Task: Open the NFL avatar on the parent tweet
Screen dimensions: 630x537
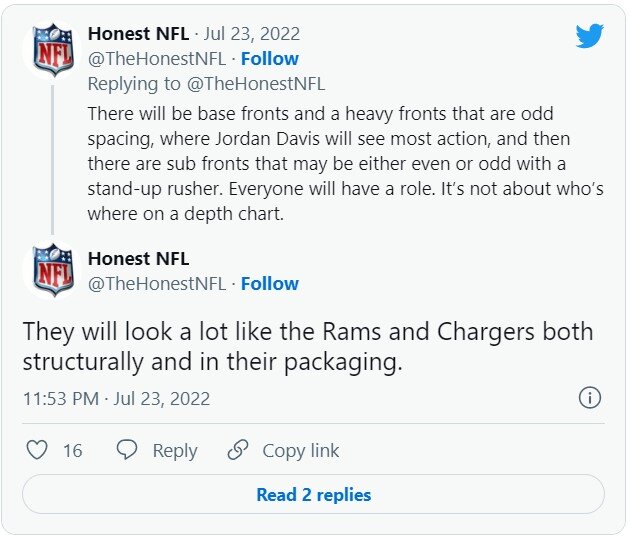Action: click(53, 51)
